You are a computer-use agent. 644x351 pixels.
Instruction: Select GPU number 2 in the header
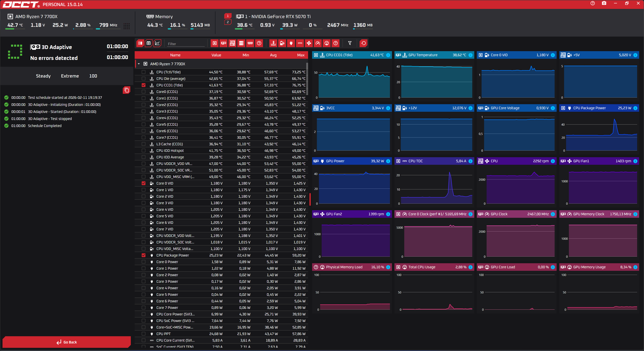(x=228, y=22)
